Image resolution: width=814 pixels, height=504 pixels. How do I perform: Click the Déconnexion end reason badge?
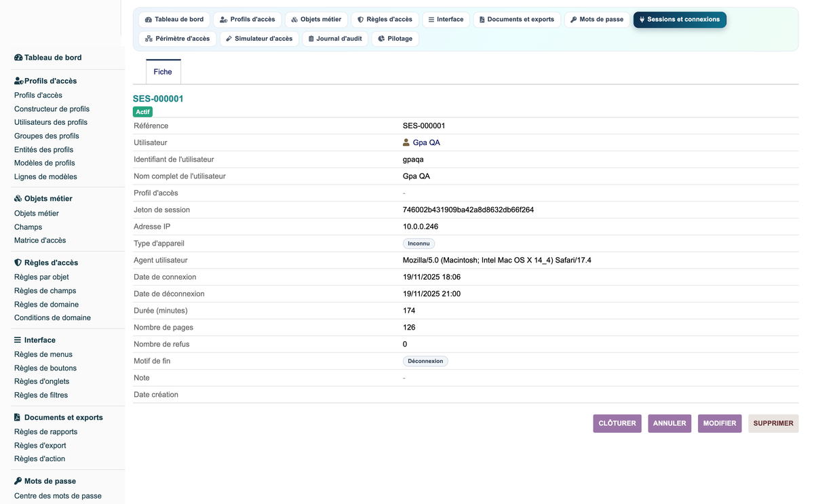[425, 361]
